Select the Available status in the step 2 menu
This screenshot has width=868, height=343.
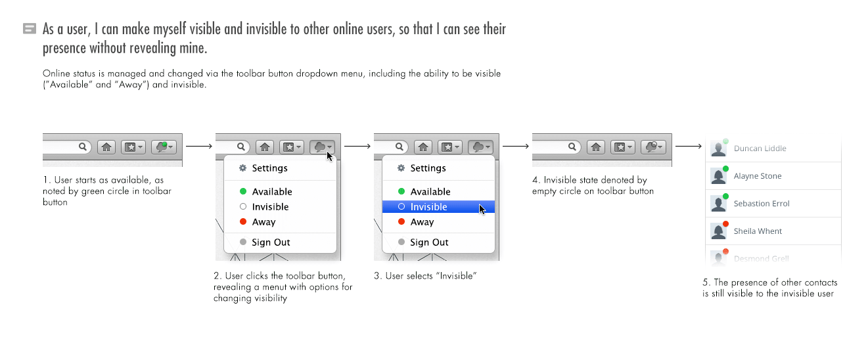271,192
